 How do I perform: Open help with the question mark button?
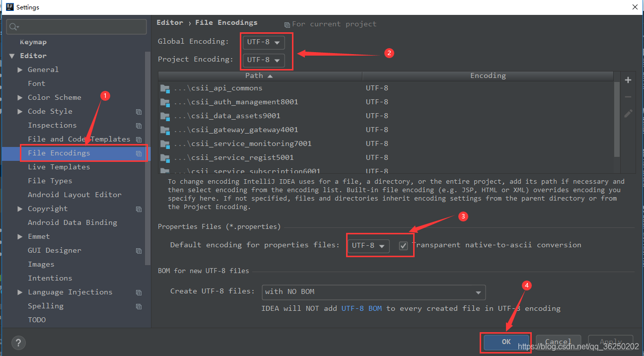tap(18, 343)
